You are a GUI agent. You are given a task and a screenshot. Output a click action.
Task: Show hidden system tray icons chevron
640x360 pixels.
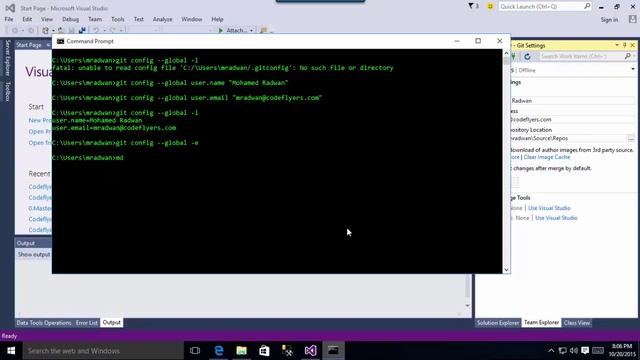[x=551, y=351]
